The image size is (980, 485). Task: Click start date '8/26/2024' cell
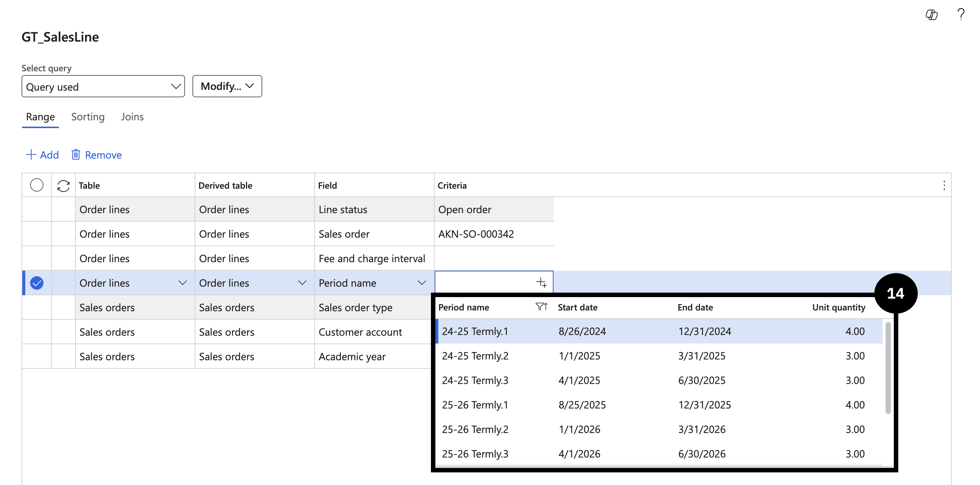point(582,331)
